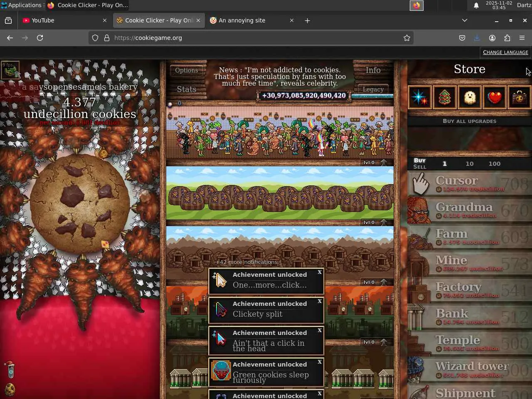
Task: Level up the Farm building row
Action: [x=375, y=222]
